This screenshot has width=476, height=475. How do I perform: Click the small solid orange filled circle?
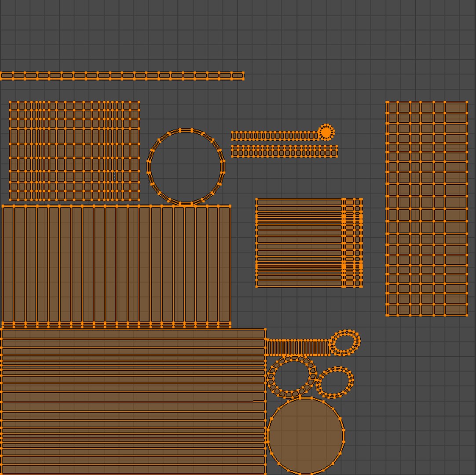(326, 132)
